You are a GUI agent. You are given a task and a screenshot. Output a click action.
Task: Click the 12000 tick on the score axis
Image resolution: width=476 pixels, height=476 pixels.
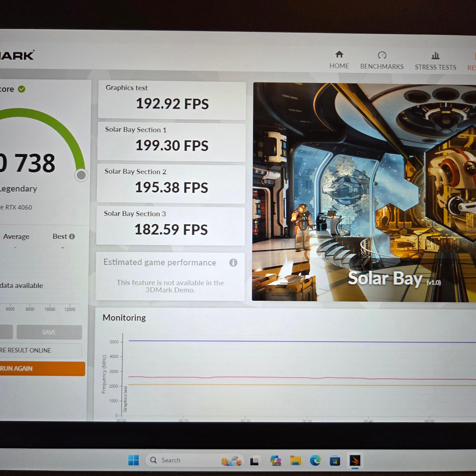[x=70, y=309]
